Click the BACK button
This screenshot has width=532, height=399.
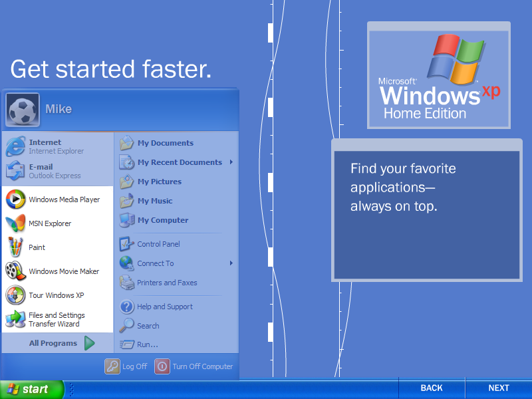(x=432, y=388)
